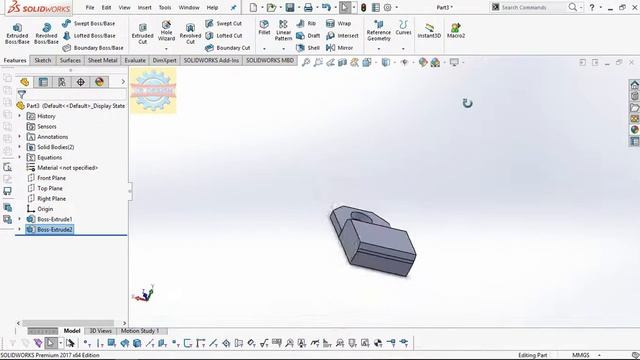
Task: Toggle Instant3D mode
Action: [x=429, y=31]
